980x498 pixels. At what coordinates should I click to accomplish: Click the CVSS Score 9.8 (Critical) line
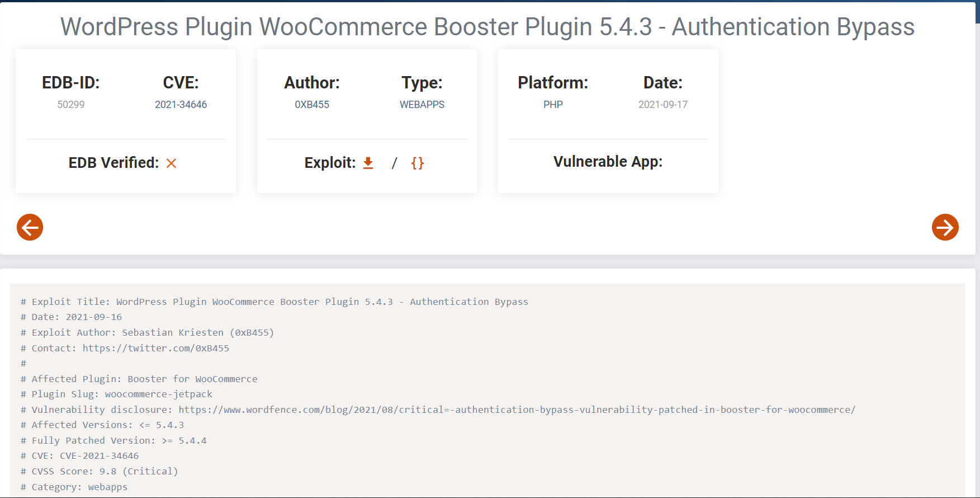100,471
